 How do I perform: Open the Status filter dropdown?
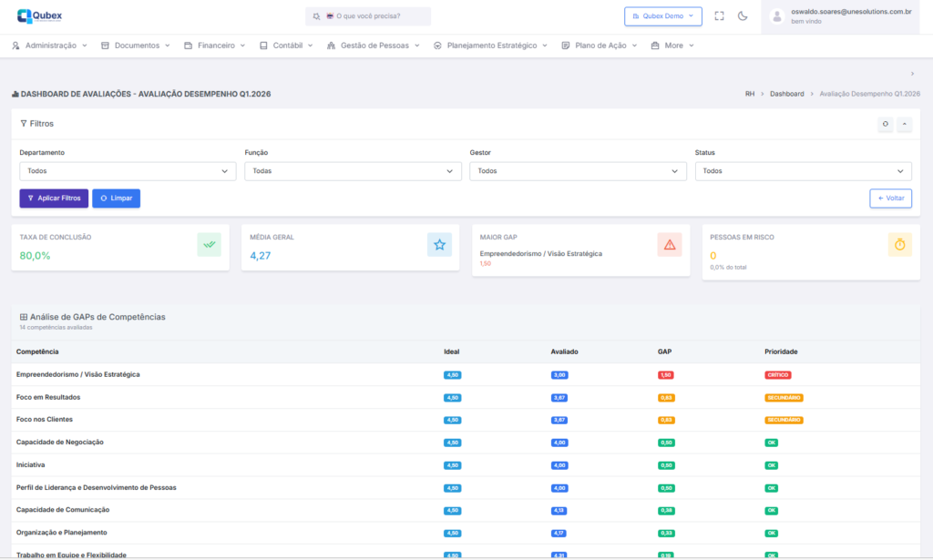click(803, 171)
